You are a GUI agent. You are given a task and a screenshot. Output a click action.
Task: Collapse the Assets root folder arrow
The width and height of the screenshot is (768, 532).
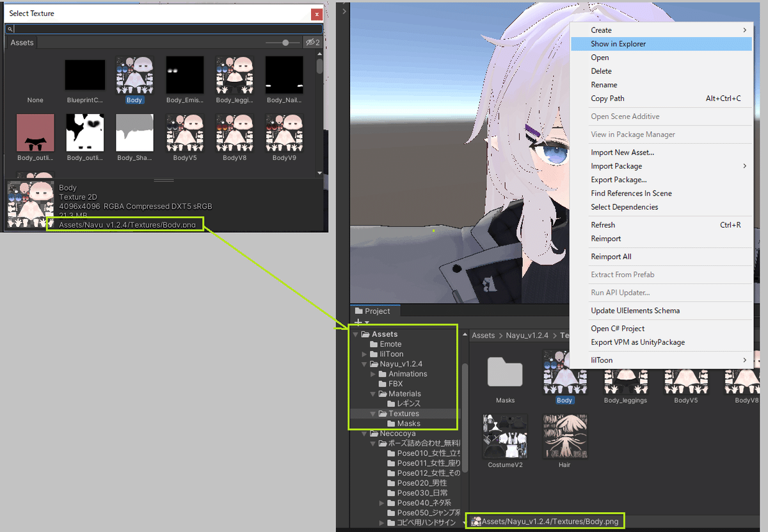pos(356,334)
